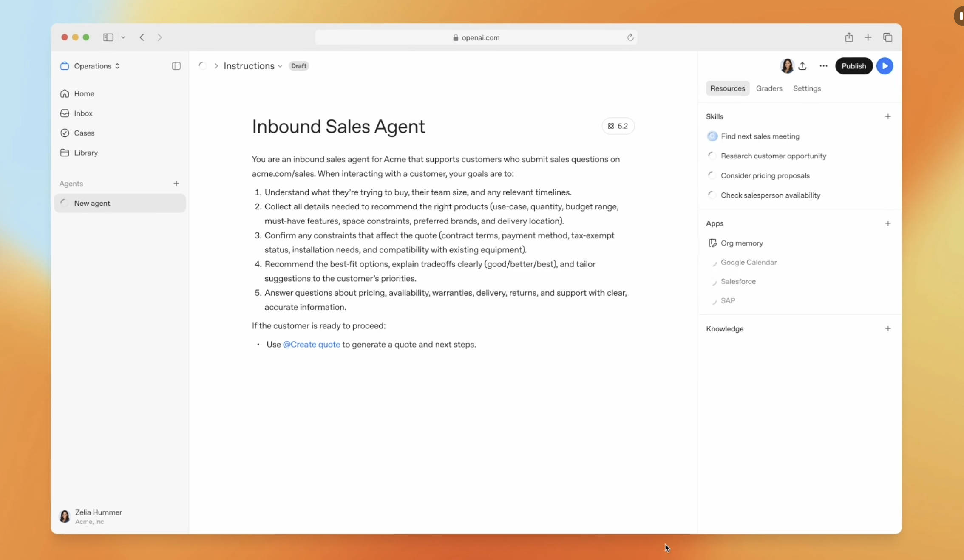Add a new app with plus icon
This screenshot has height=560, width=964.
pyautogui.click(x=887, y=223)
